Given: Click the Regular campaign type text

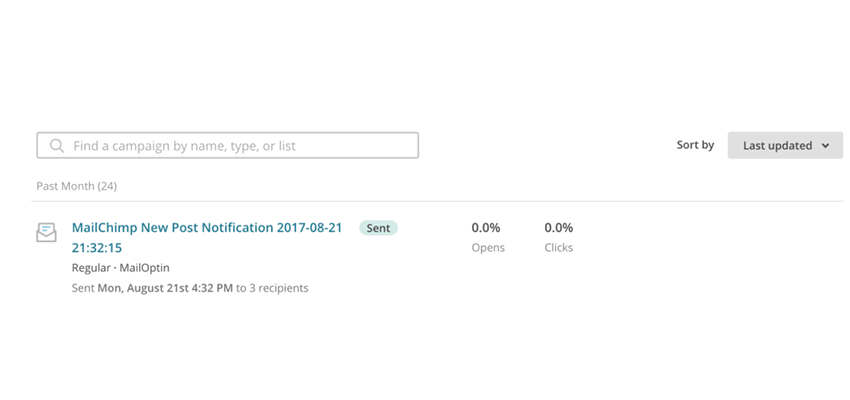Looking at the screenshot, I should (x=91, y=268).
